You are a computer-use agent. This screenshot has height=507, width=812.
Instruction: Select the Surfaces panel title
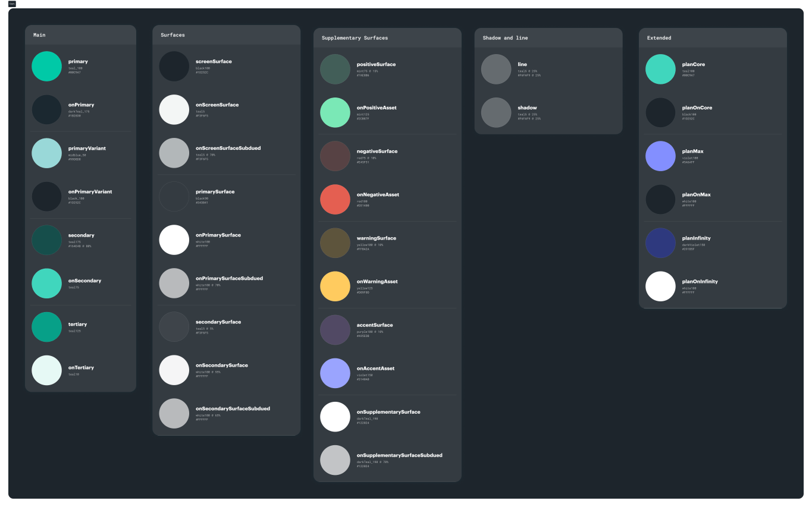173,35
